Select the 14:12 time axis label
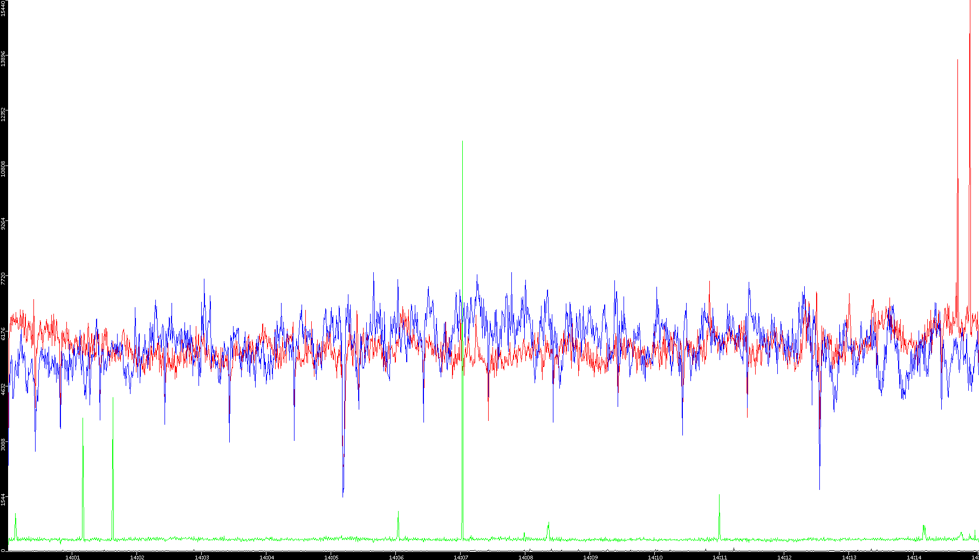 tap(784, 557)
